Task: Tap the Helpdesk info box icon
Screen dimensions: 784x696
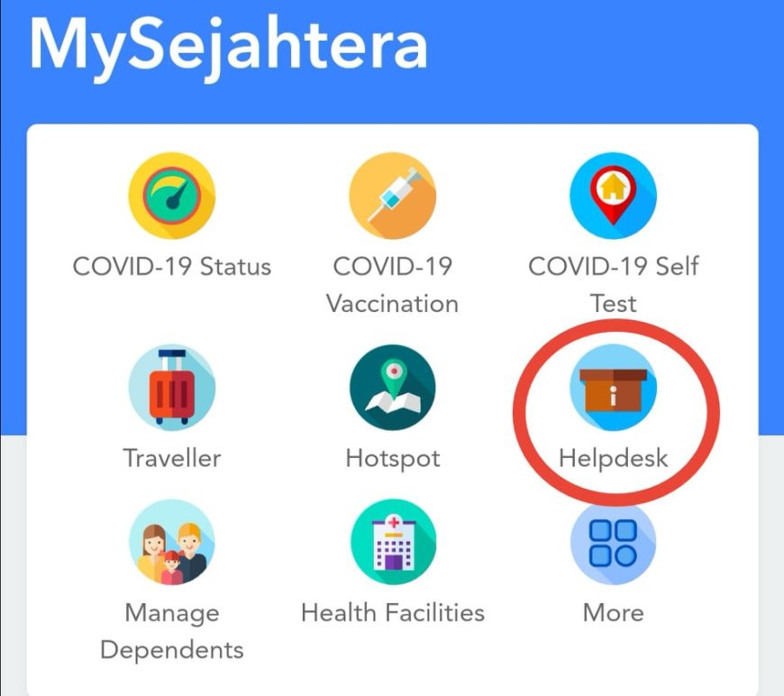Action: coord(613,388)
